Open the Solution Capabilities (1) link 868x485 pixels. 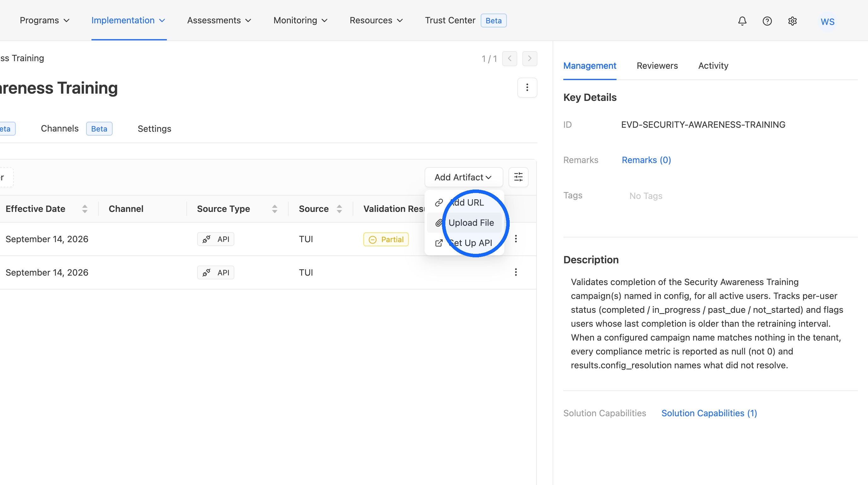(709, 413)
